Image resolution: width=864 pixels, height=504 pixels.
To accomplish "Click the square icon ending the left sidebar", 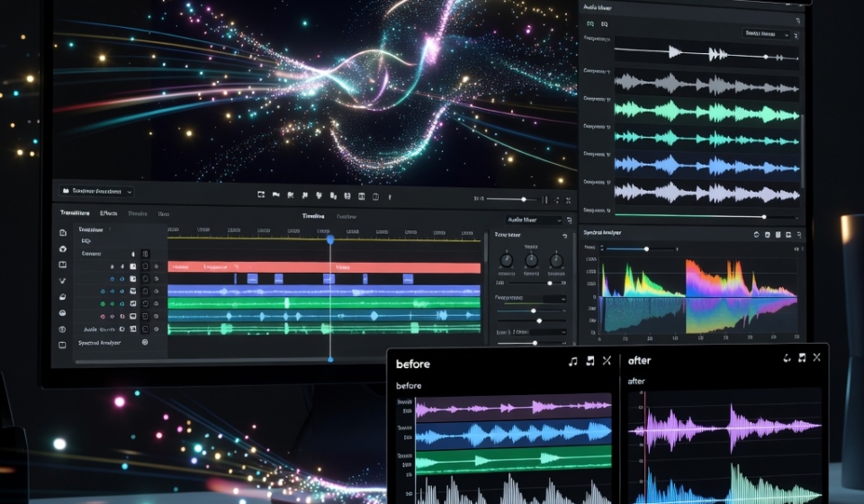I will pyautogui.click(x=62, y=345).
